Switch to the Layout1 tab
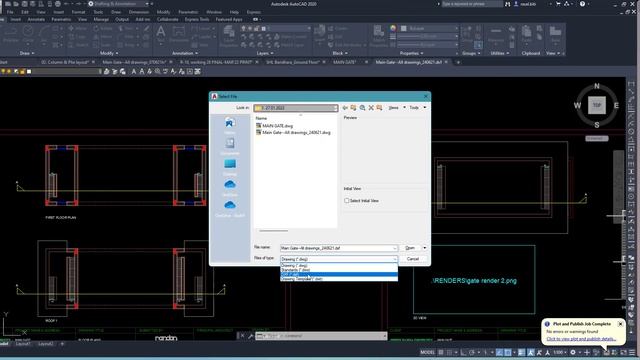 tap(22, 344)
